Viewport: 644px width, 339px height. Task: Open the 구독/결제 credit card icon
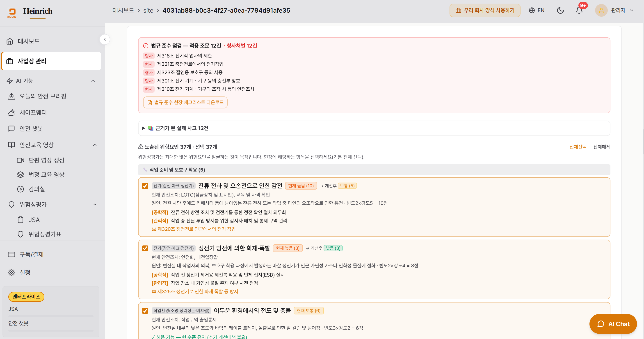tap(11, 254)
